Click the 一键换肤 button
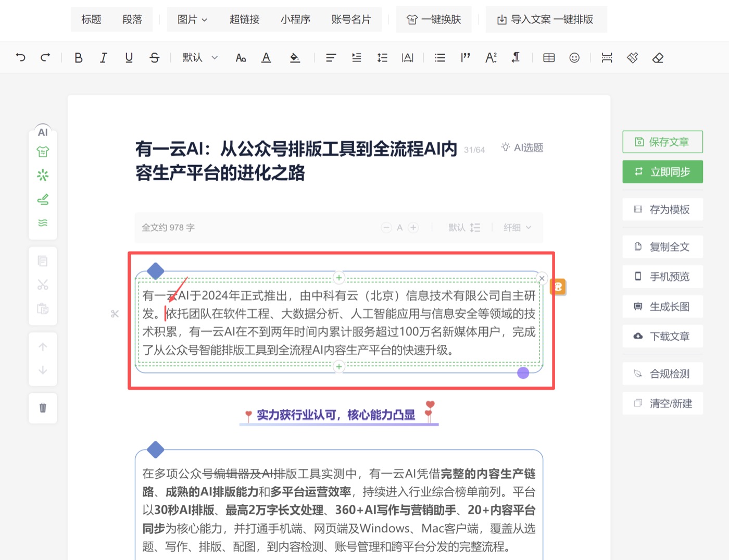 point(434,19)
